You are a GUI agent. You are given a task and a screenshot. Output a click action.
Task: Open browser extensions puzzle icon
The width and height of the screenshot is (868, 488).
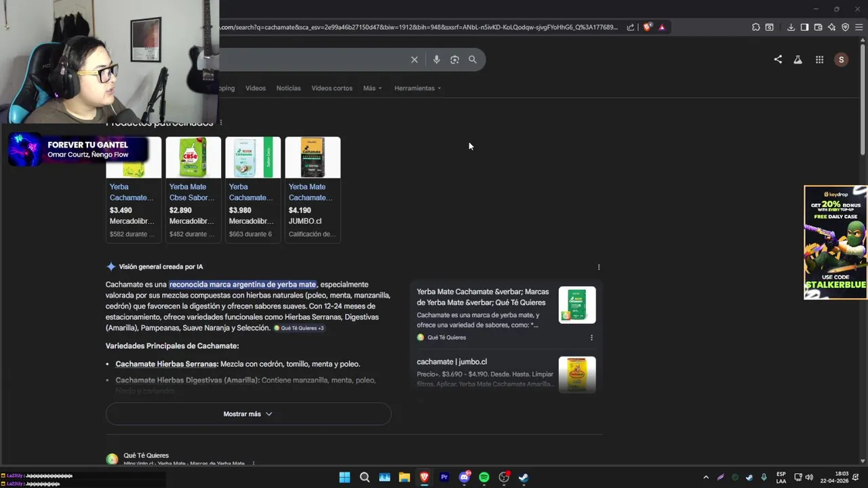[x=756, y=27]
